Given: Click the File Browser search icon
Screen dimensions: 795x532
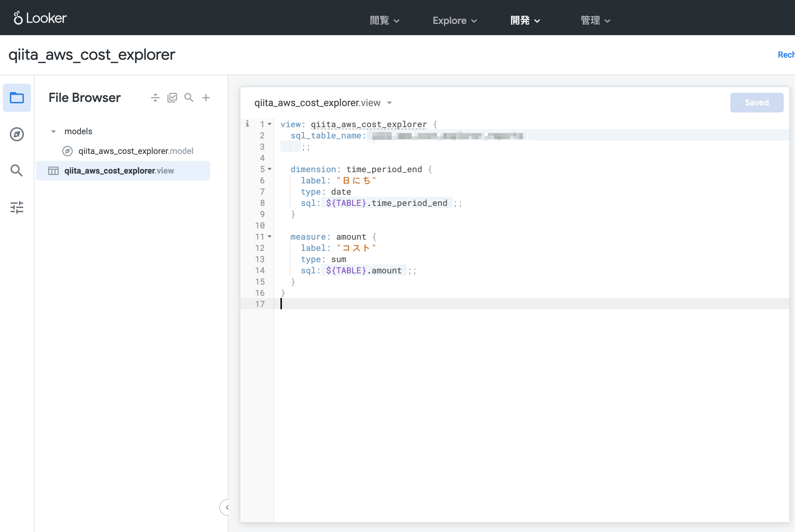Looking at the screenshot, I should (189, 98).
